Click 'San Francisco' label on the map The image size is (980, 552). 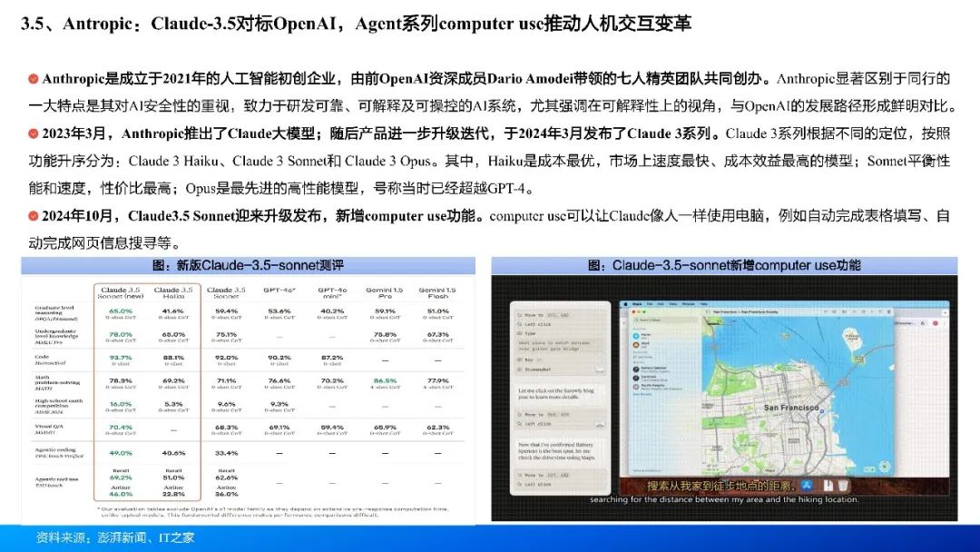(790, 408)
